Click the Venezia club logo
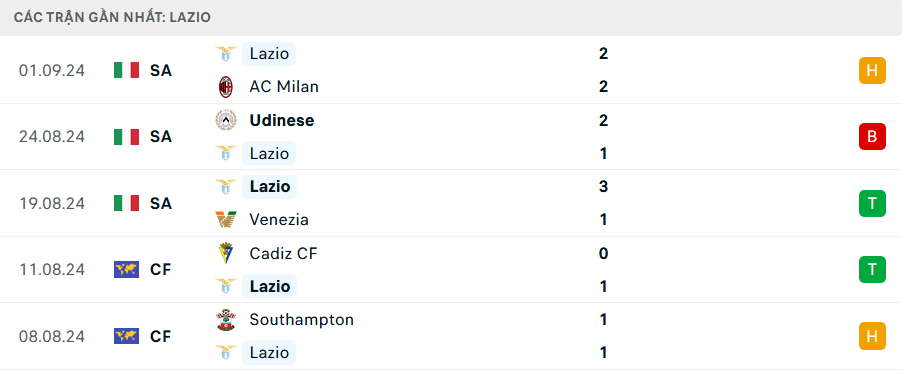 coord(226,219)
